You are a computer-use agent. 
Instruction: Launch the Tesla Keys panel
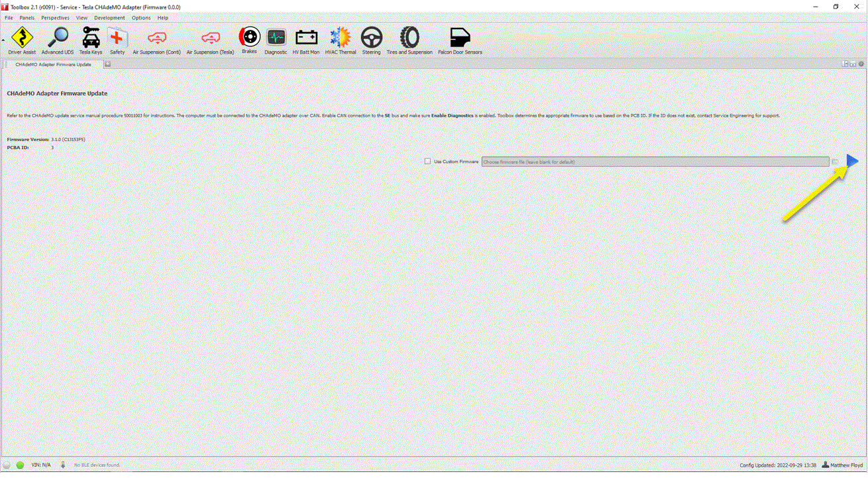pos(91,41)
